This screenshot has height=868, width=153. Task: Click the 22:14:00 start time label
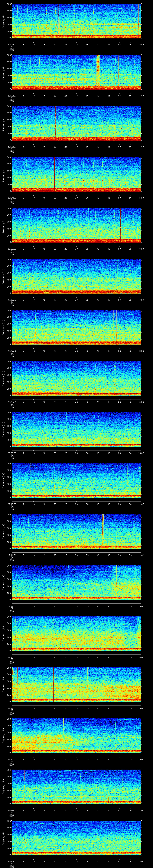tap(12, 708)
